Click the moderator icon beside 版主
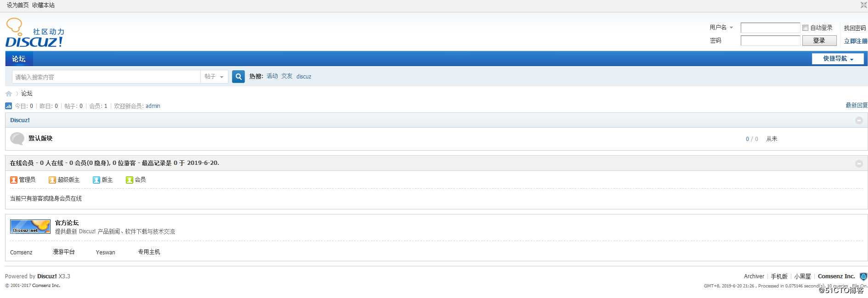This screenshot has width=868, height=298. coord(96,180)
